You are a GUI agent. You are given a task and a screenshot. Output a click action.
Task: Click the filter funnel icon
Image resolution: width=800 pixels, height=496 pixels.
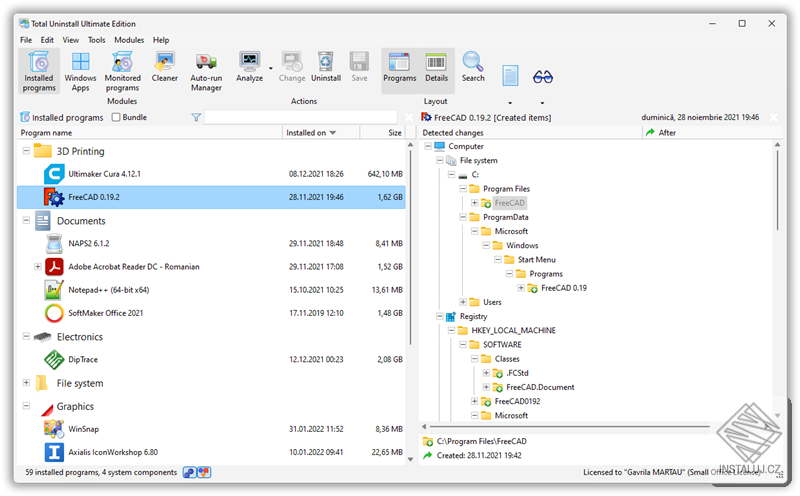[x=196, y=117]
